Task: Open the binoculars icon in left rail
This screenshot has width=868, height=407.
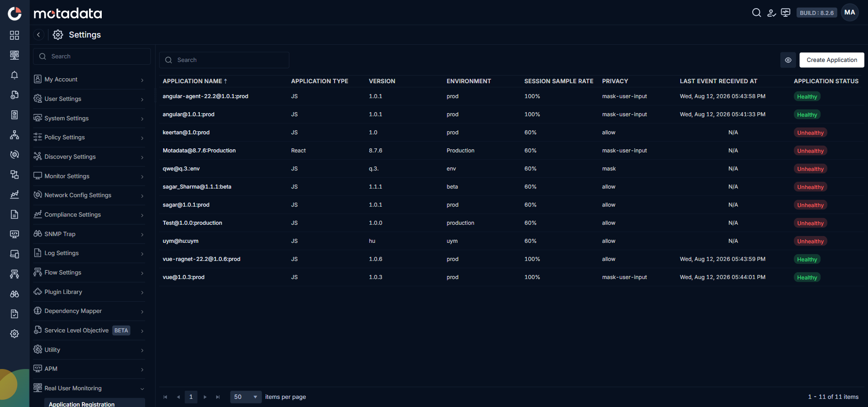Action: tap(14, 294)
